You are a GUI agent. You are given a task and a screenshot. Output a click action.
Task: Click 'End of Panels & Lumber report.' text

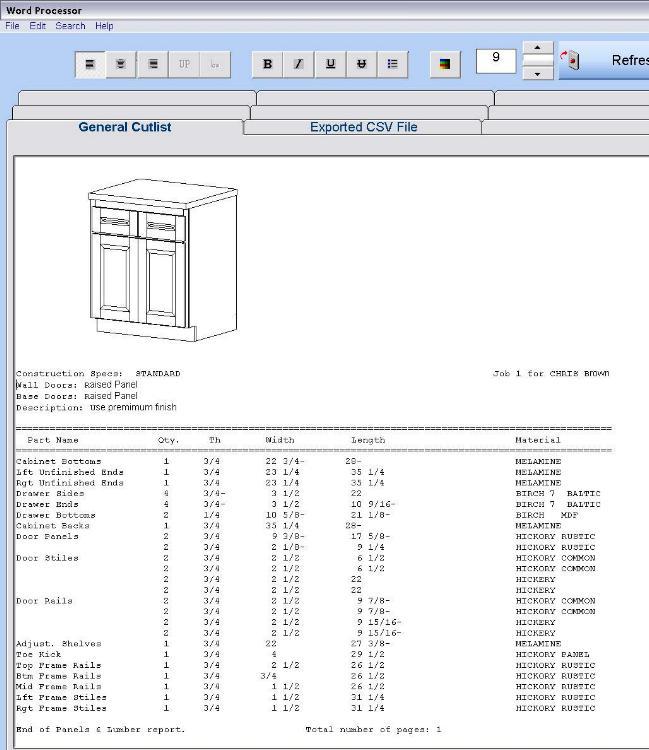click(100, 730)
